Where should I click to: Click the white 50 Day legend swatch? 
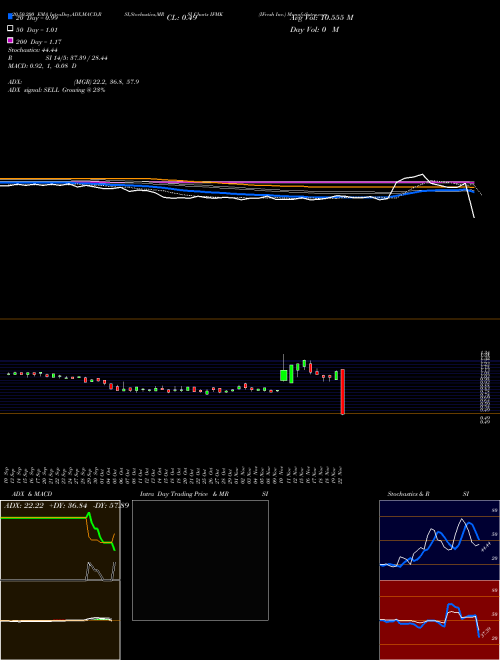pos(10,29)
